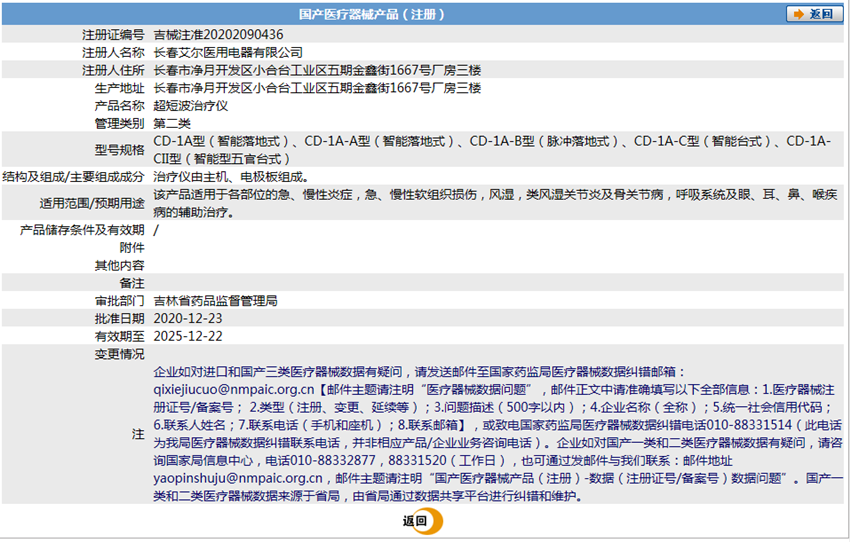850x542 pixels.
Task: Click the 产品储存条件及有效期 label
Action: coord(82,230)
